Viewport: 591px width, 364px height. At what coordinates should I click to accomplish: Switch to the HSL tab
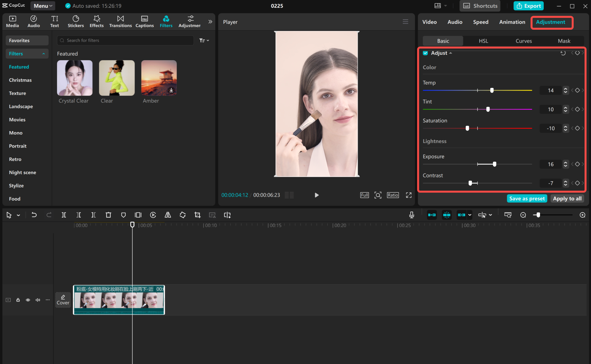click(483, 41)
